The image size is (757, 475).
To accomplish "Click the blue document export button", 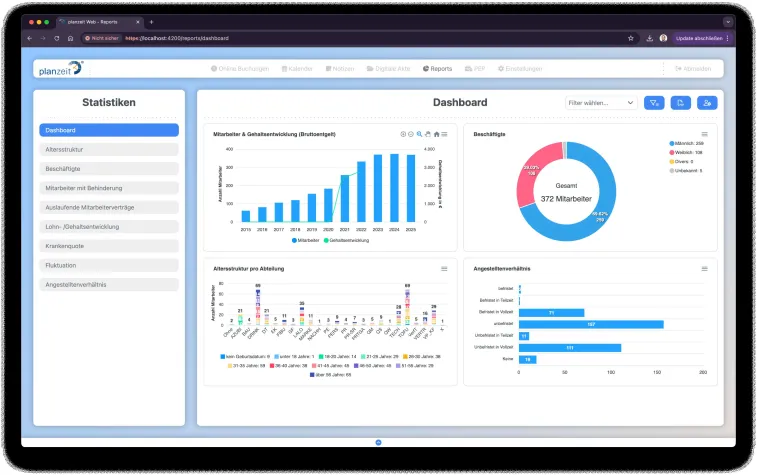I will 681,102.
